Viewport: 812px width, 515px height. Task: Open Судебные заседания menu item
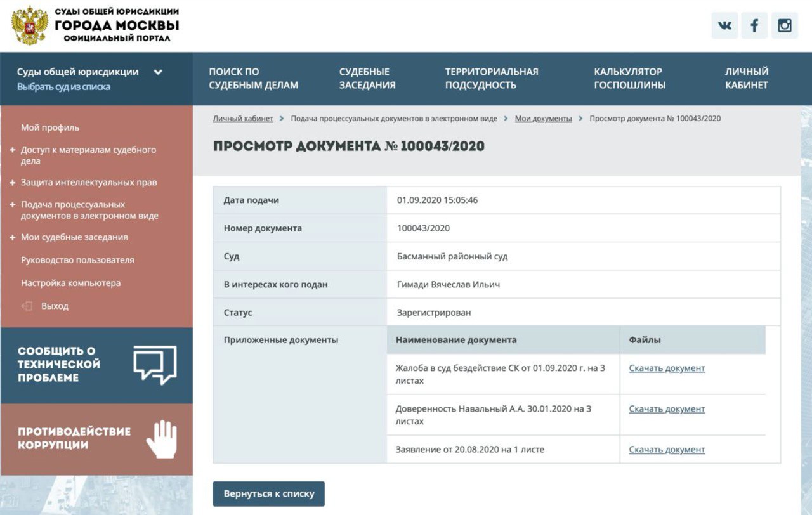367,79
